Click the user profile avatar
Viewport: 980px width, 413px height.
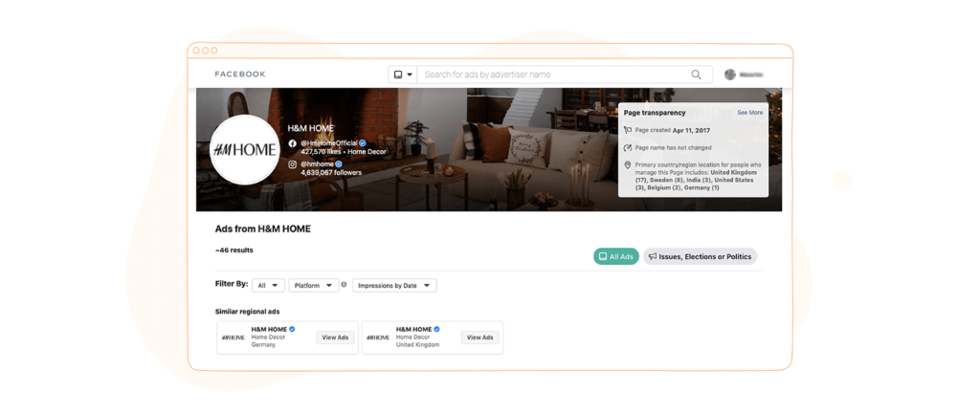pos(729,75)
